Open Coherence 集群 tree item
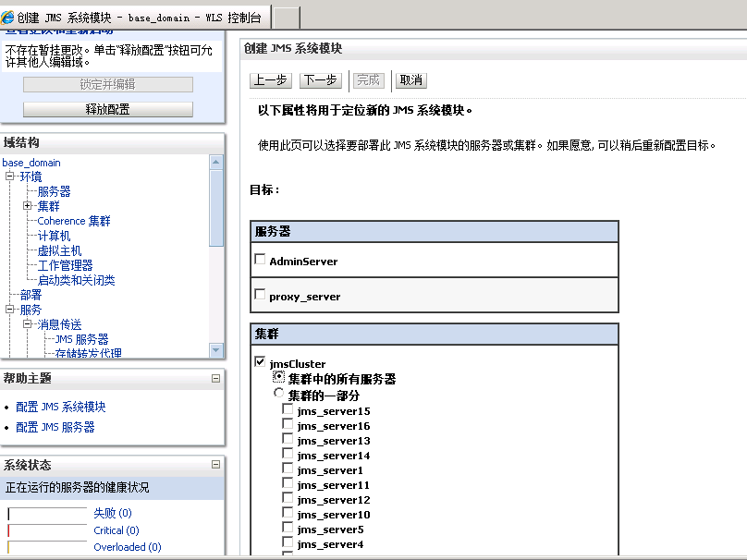This screenshot has height=560, width=747. click(74, 221)
